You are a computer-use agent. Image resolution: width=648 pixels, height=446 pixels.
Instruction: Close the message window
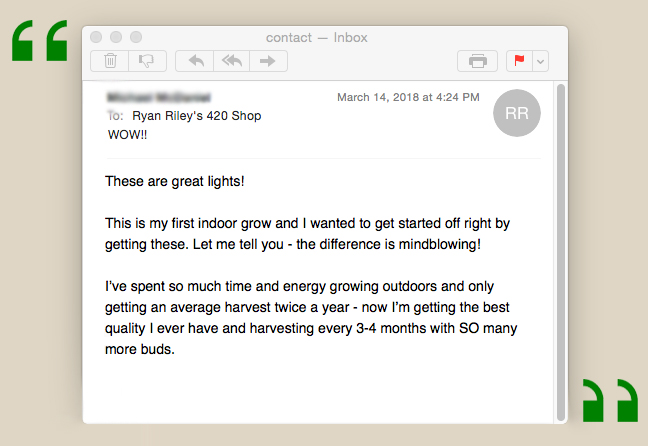[97, 37]
